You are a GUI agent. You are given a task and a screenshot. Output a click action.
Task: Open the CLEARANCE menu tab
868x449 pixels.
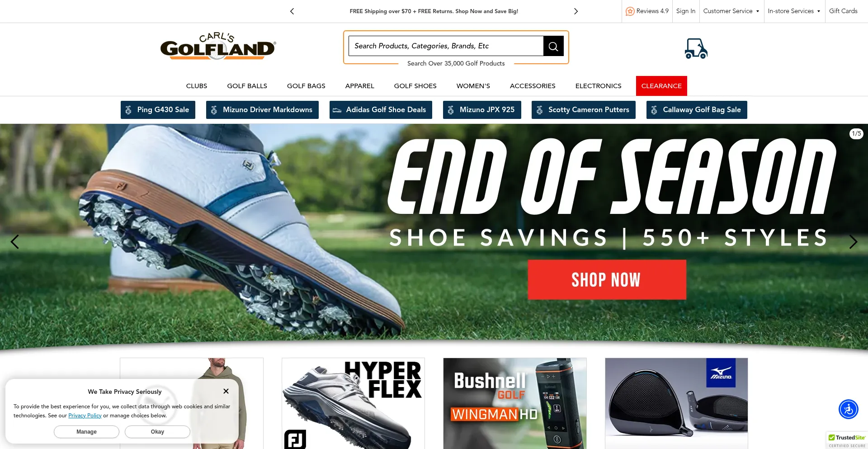(x=661, y=86)
